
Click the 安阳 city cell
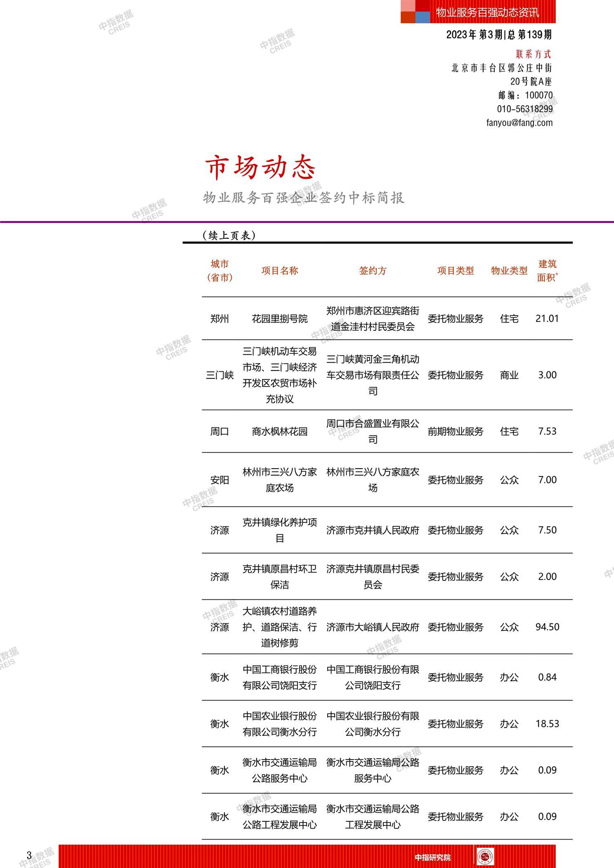pos(220,480)
